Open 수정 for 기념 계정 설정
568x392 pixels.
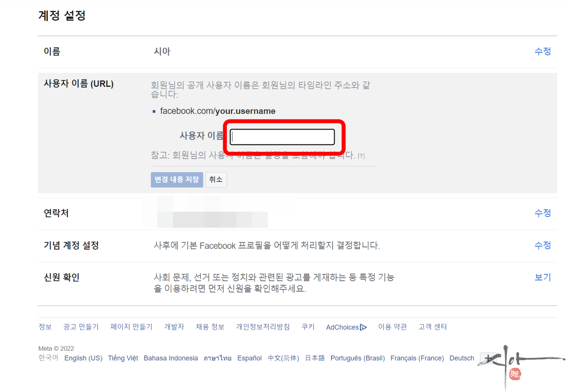[542, 245]
